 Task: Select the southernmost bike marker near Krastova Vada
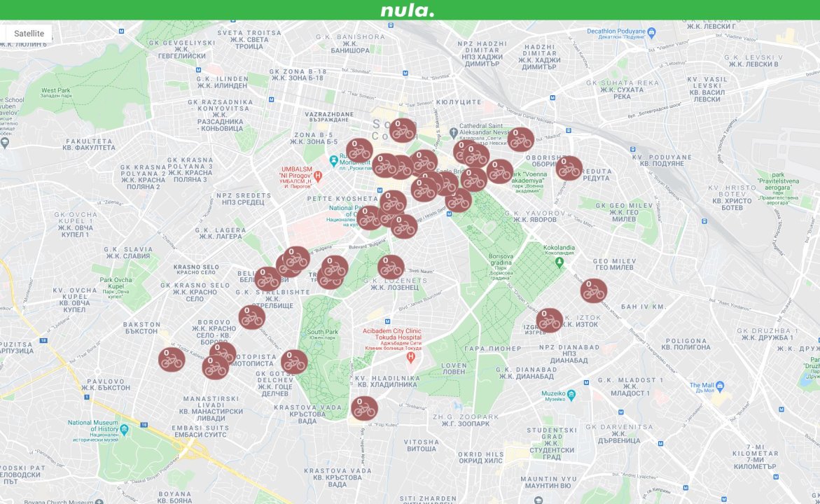pos(364,408)
